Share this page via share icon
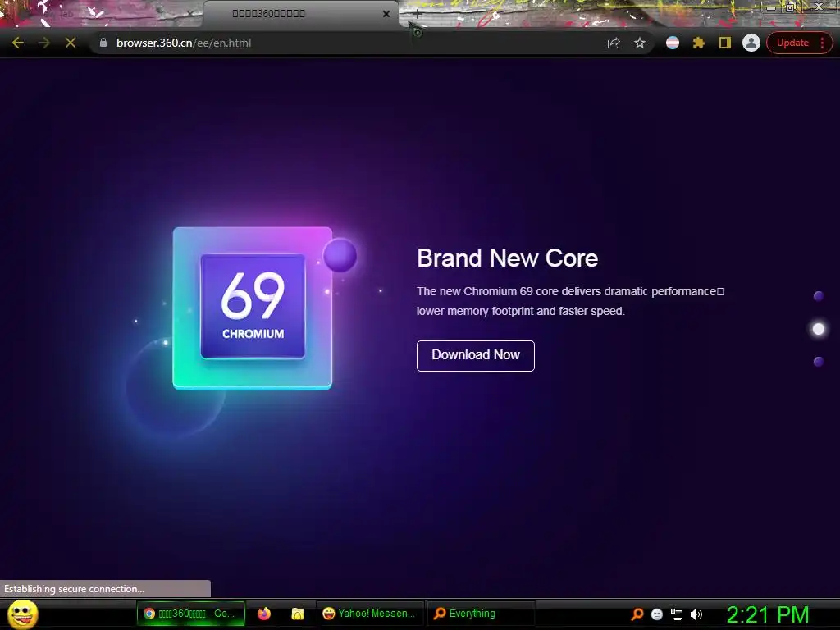Screen dimensions: 840x630 [x=614, y=43]
